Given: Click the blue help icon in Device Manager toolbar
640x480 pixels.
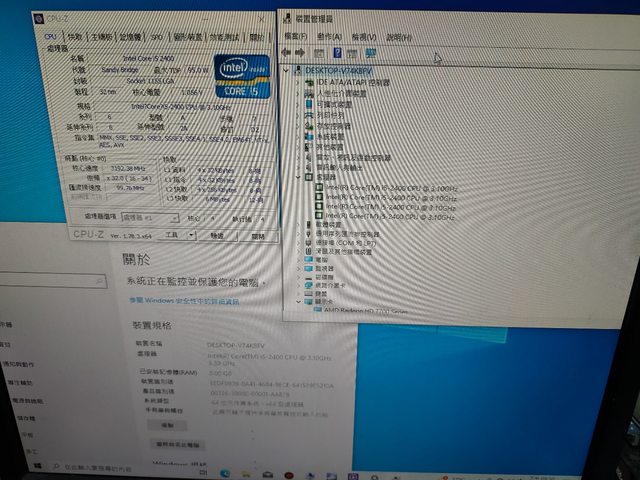Looking at the screenshot, I should [x=337, y=52].
